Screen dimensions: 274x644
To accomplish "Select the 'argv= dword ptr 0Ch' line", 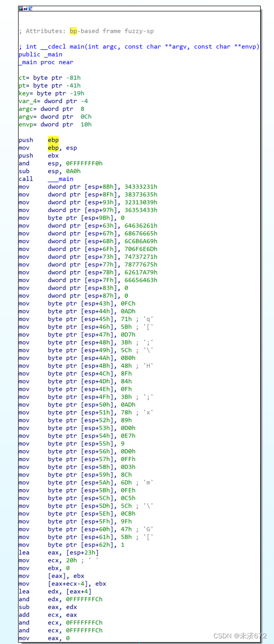I will (55, 116).
